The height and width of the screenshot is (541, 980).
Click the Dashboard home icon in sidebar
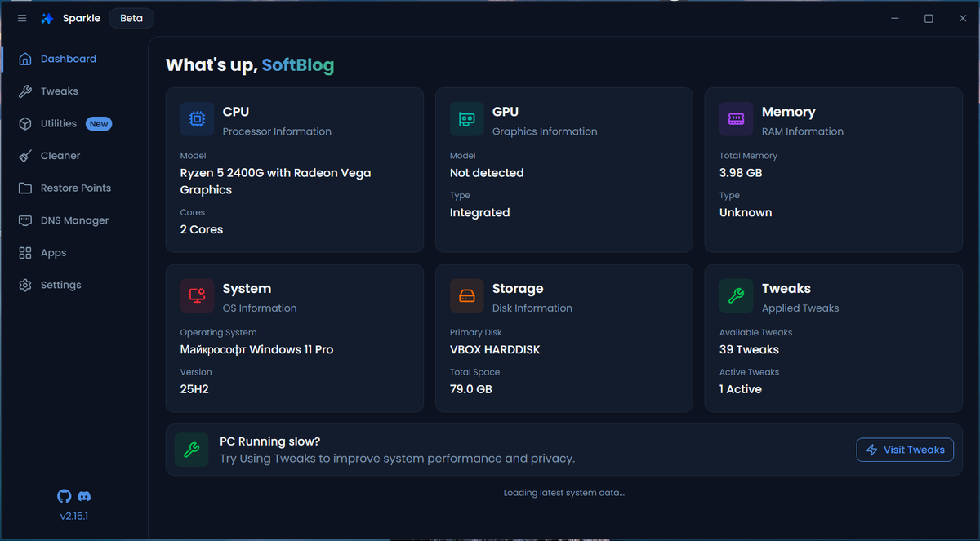coord(25,59)
